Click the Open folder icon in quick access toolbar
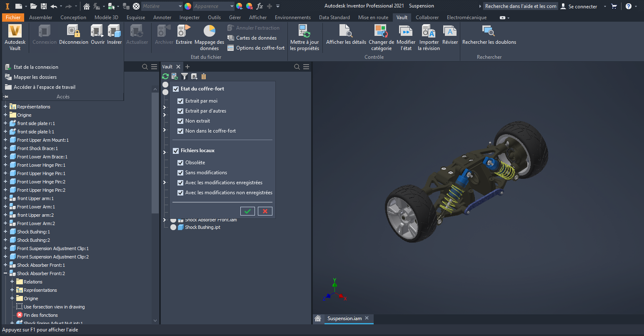Image resolution: width=644 pixels, height=336 pixels. coord(33,6)
